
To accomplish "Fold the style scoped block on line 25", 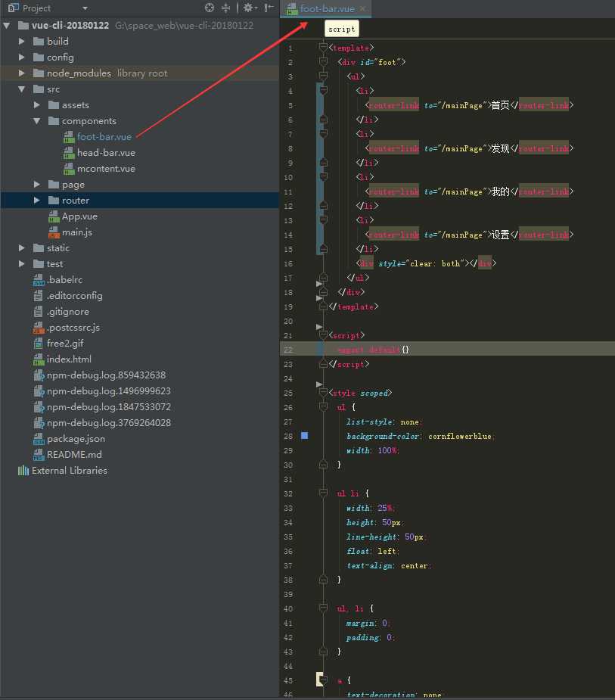I will click(323, 392).
